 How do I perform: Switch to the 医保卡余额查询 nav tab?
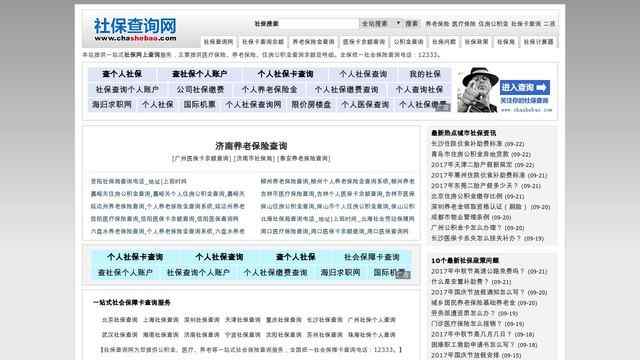pyautogui.click(x=364, y=42)
